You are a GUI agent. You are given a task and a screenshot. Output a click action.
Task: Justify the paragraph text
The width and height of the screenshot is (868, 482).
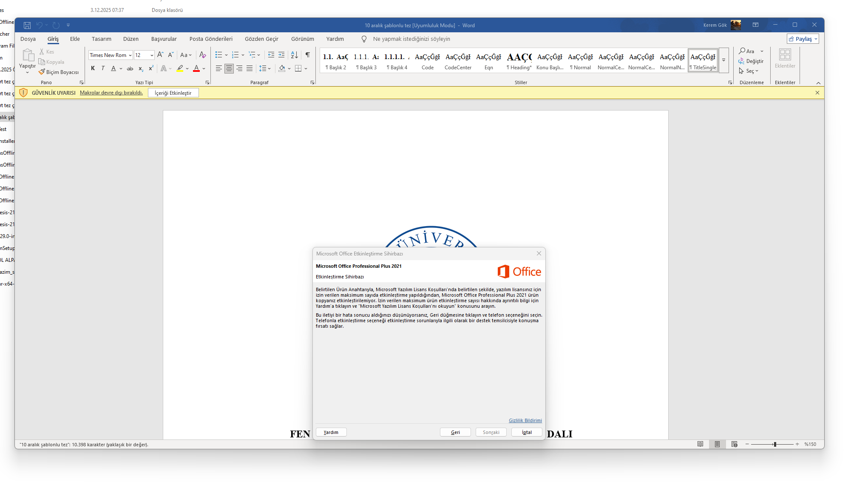pyautogui.click(x=250, y=68)
